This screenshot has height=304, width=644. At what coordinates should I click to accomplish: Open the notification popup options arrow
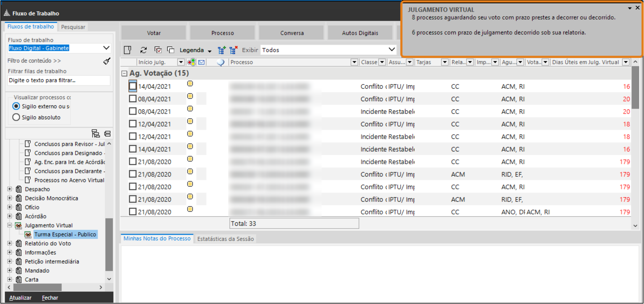pyautogui.click(x=630, y=8)
